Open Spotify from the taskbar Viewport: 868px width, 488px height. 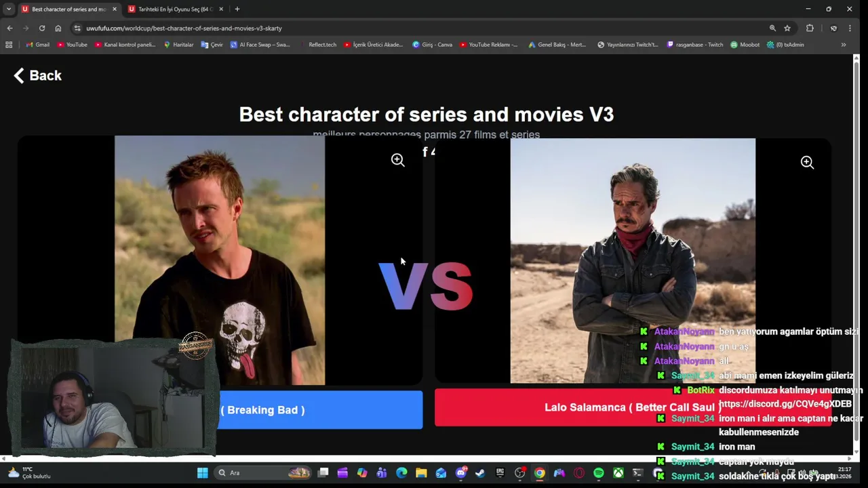coord(599,473)
